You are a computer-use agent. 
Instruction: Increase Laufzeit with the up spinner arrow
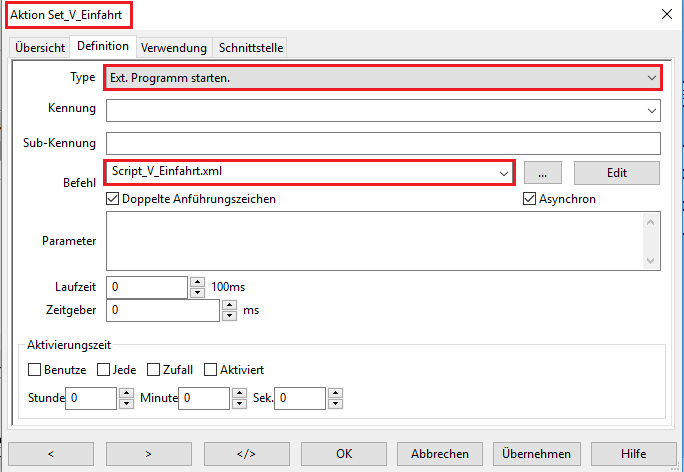tap(197, 282)
